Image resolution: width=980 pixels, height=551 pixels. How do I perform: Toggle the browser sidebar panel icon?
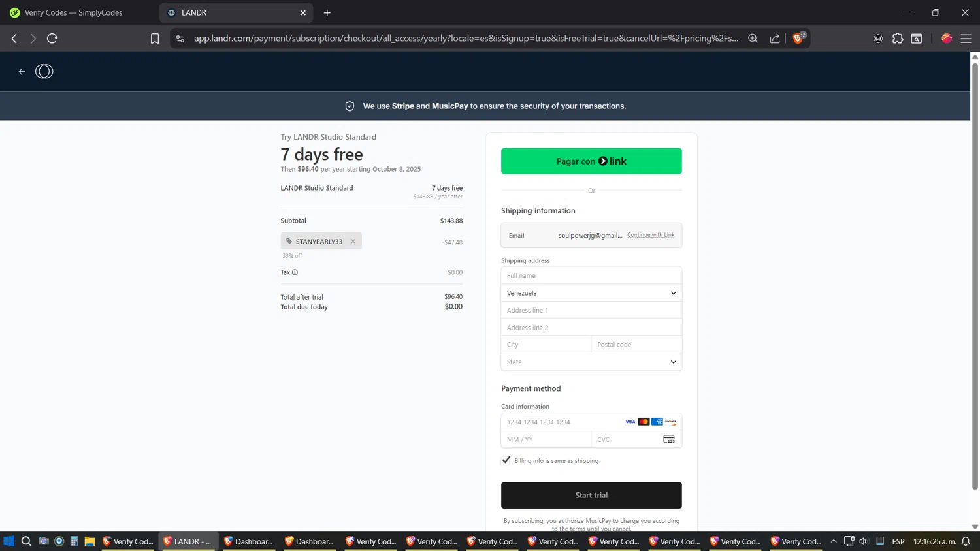click(x=917, y=39)
